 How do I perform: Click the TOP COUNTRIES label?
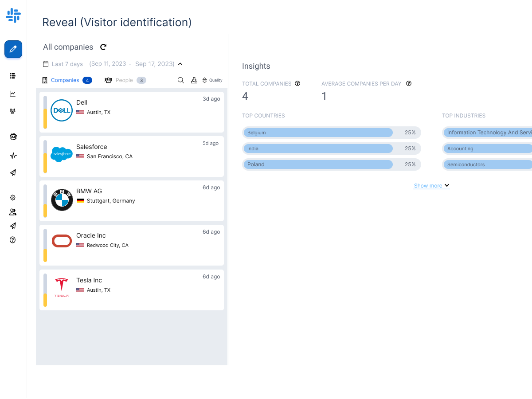pos(263,116)
